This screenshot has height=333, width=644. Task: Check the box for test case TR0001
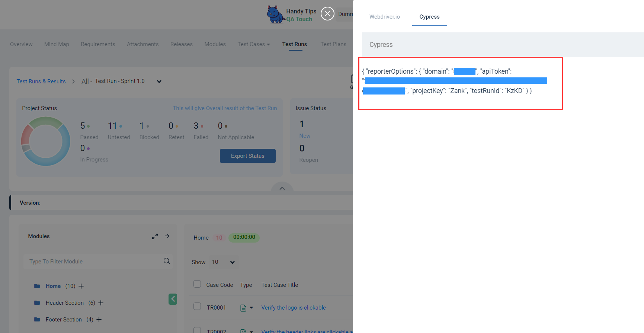pyautogui.click(x=197, y=306)
